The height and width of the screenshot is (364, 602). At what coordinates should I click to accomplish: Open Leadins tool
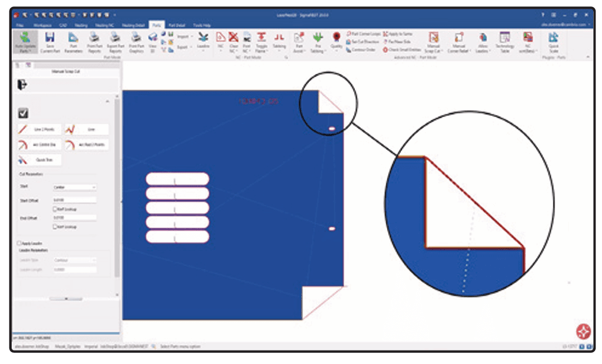pyautogui.click(x=203, y=41)
